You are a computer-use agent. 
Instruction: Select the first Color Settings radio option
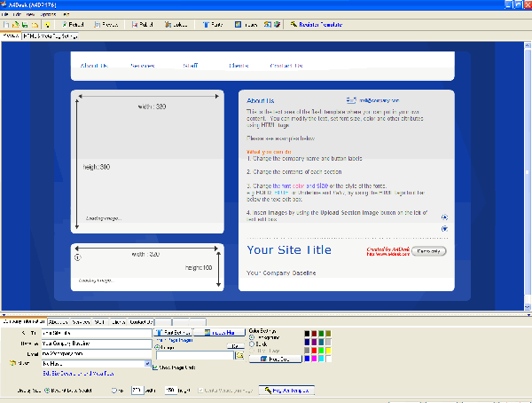pos(252,338)
